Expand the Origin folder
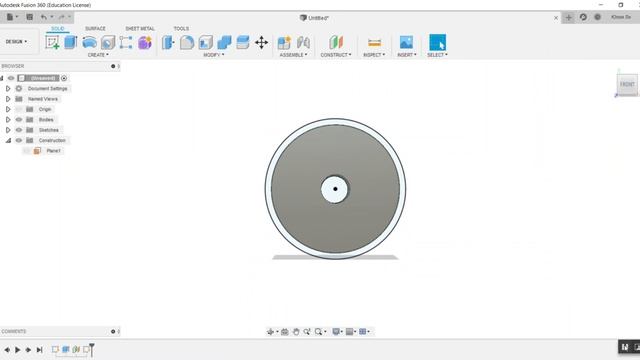 (x=8, y=109)
